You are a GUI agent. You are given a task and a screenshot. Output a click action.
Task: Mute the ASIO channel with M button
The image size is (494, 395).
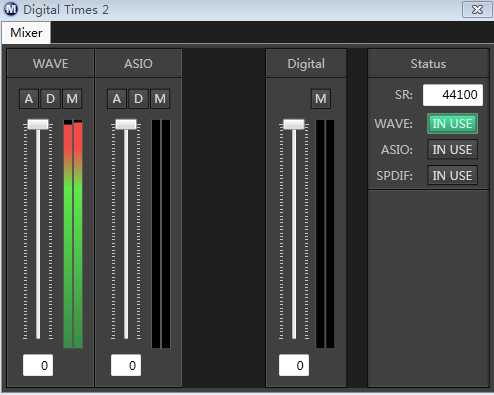[160, 99]
